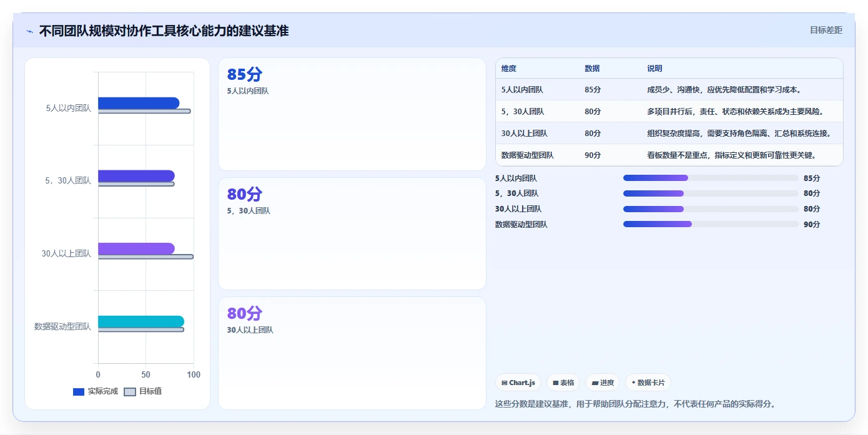Click the 30人以上团队 label on the chart axis
This screenshot has width=868, height=435.
[x=66, y=253]
